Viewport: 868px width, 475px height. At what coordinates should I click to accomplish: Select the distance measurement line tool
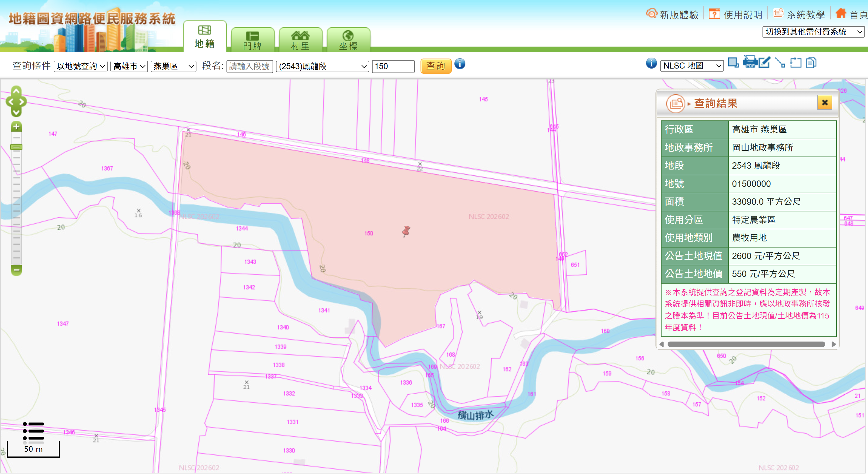(780, 63)
